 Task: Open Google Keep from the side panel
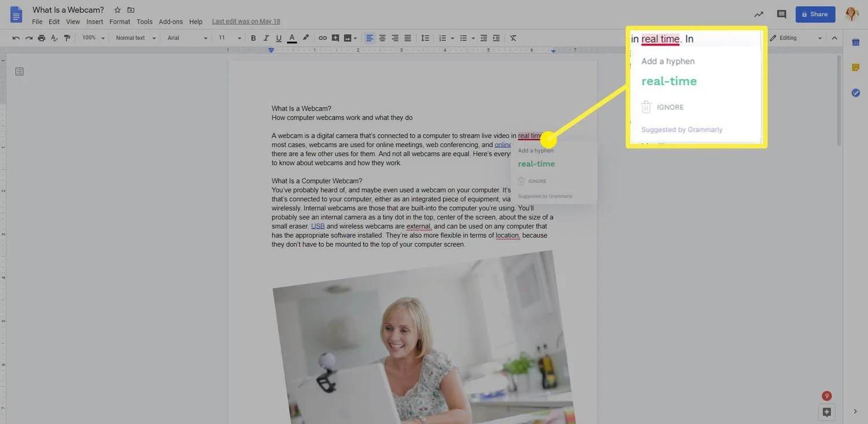(855, 67)
